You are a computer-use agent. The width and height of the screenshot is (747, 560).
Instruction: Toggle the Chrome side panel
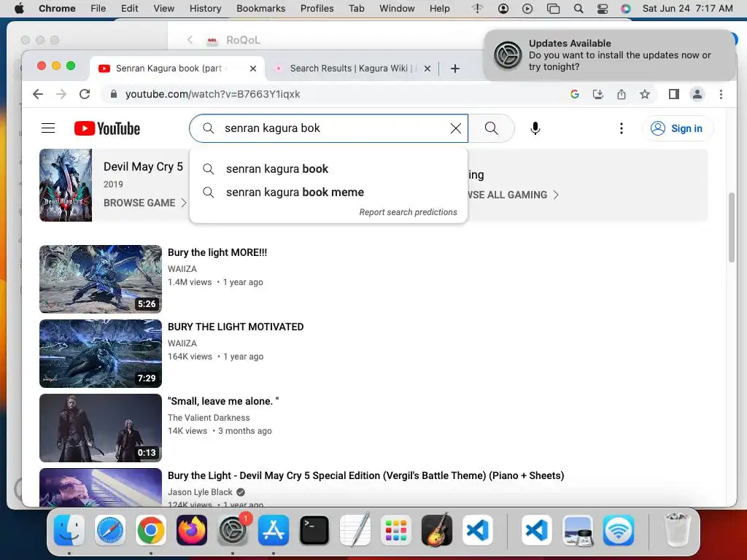coord(673,94)
